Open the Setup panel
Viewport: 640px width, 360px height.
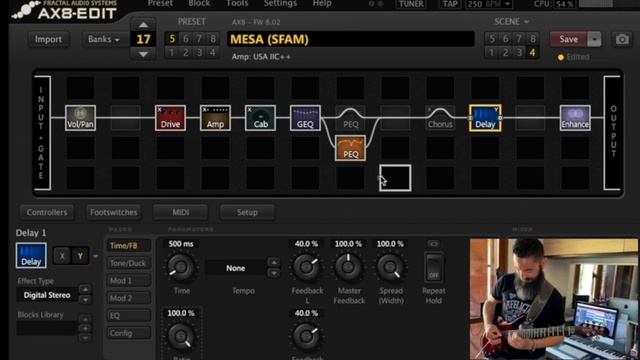(x=247, y=212)
